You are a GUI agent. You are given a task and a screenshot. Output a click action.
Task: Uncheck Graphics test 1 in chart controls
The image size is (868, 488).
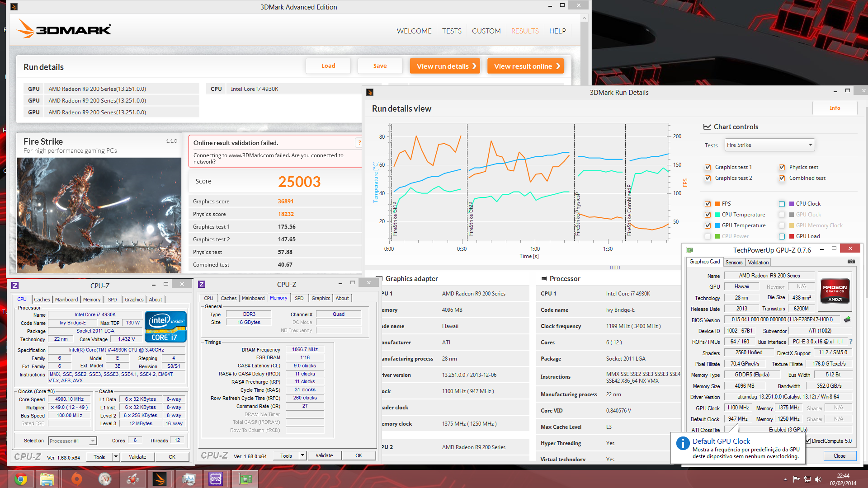click(x=708, y=167)
